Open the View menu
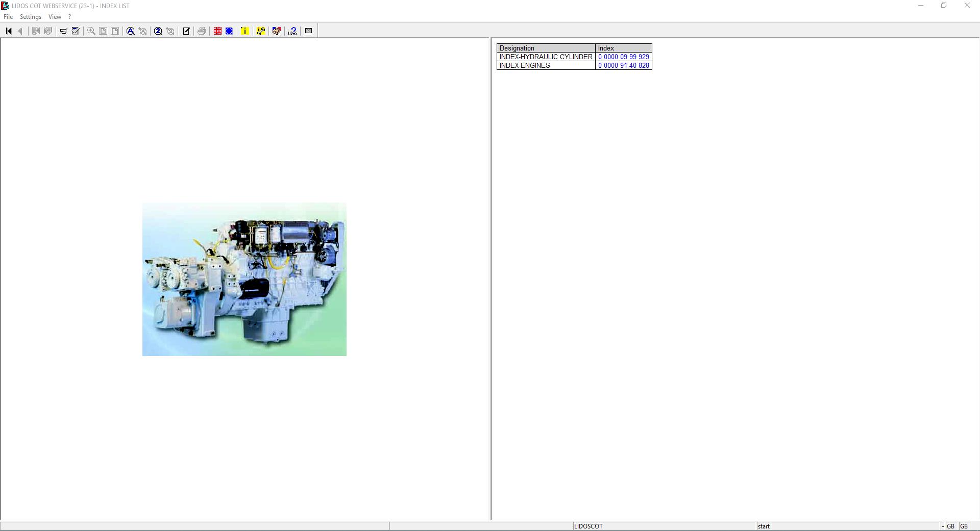The width and height of the screenshot is (980, 531). pyautogui.click(x=54, y=16)
